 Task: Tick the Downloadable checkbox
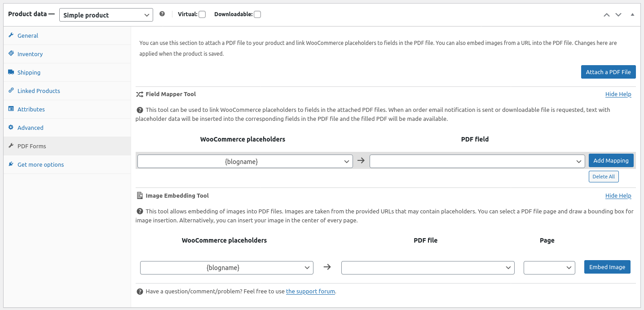(x=257, y=14)
